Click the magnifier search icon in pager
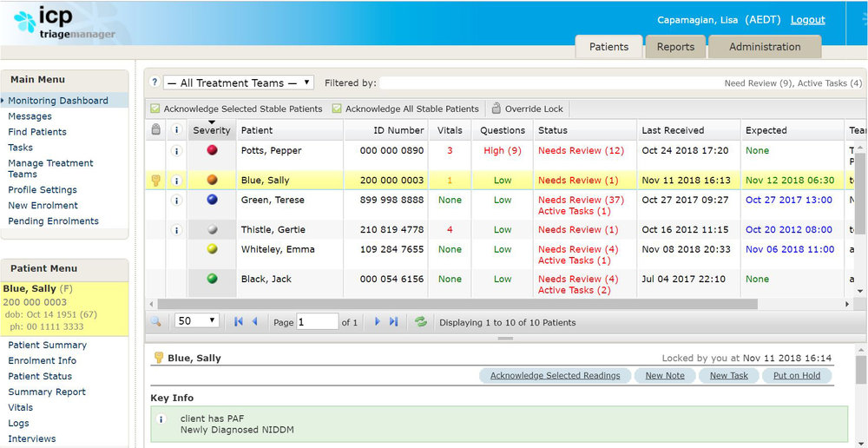This screenshot has height=448, width=868. 155,321
